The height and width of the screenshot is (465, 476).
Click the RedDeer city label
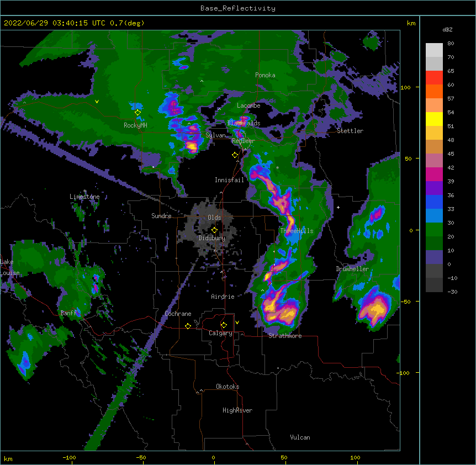(x=244, y=141)
